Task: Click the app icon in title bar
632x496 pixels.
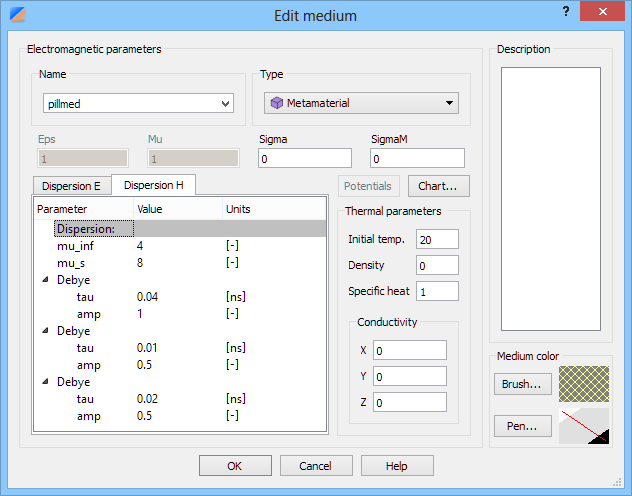Action: click(x=16, y=14)
